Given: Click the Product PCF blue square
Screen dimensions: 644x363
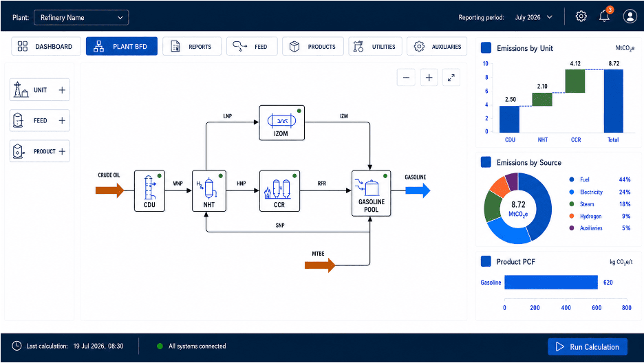Looking at the screenshot, I should [x=486, y=261].
